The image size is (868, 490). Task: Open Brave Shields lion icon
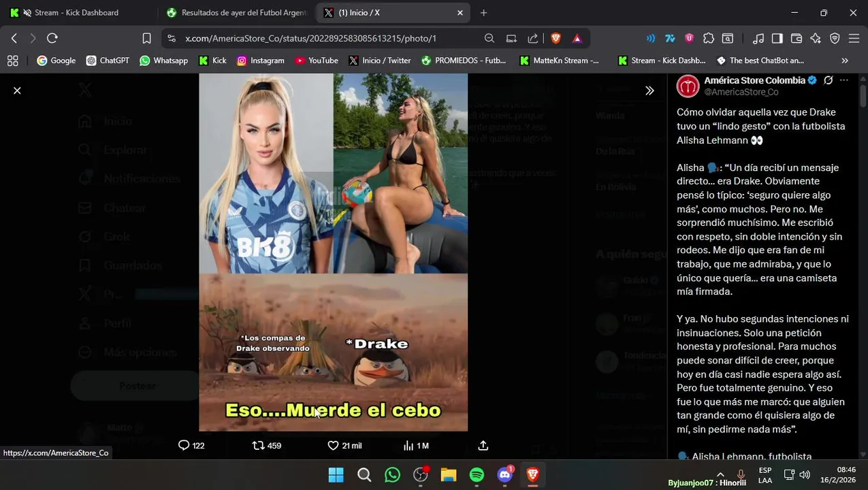click(556, 39)
